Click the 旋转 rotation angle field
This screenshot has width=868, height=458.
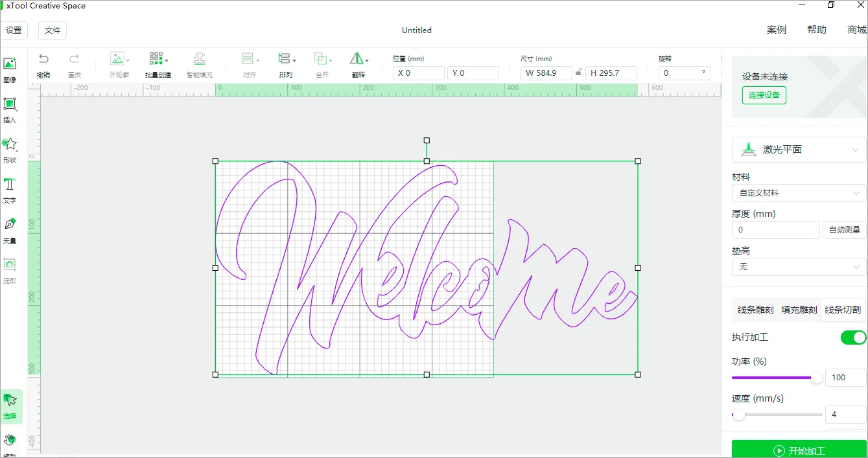point(685,73)
